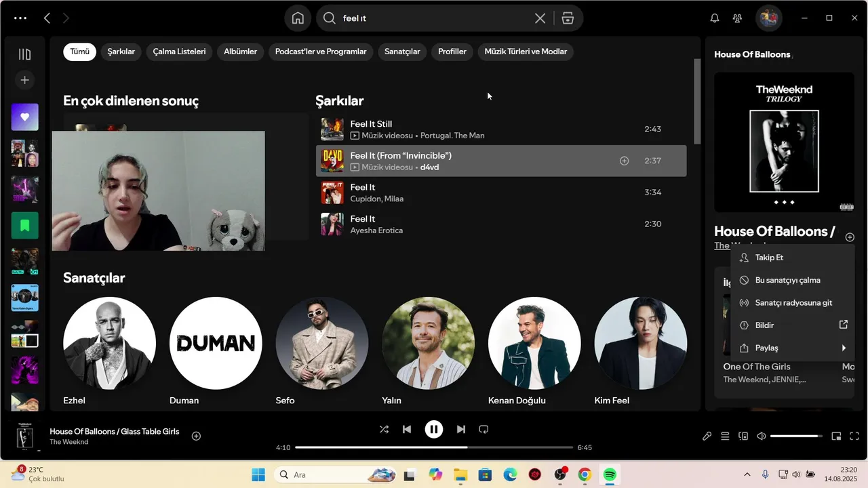Choose Bildir in context menu

(x=792, y=325)
